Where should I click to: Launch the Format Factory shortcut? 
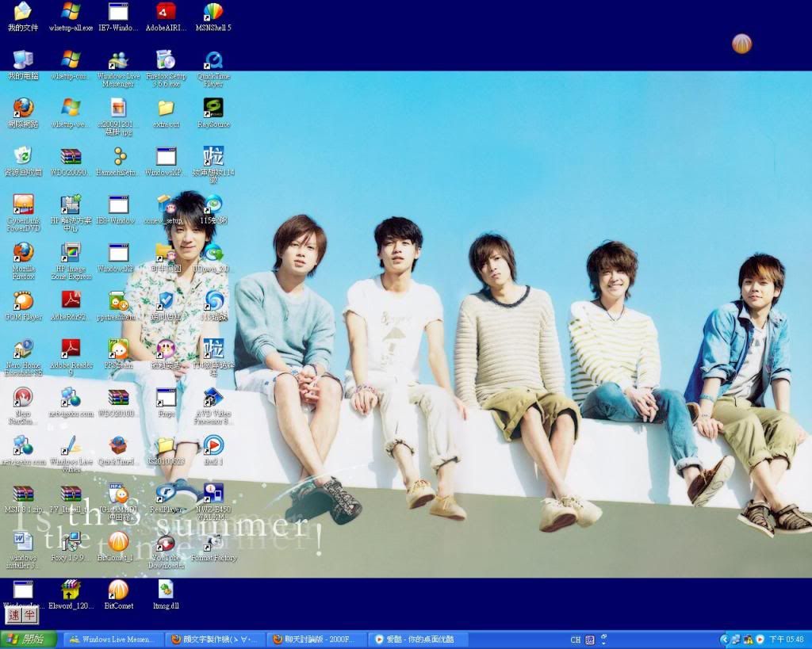[x=213, y=543]
